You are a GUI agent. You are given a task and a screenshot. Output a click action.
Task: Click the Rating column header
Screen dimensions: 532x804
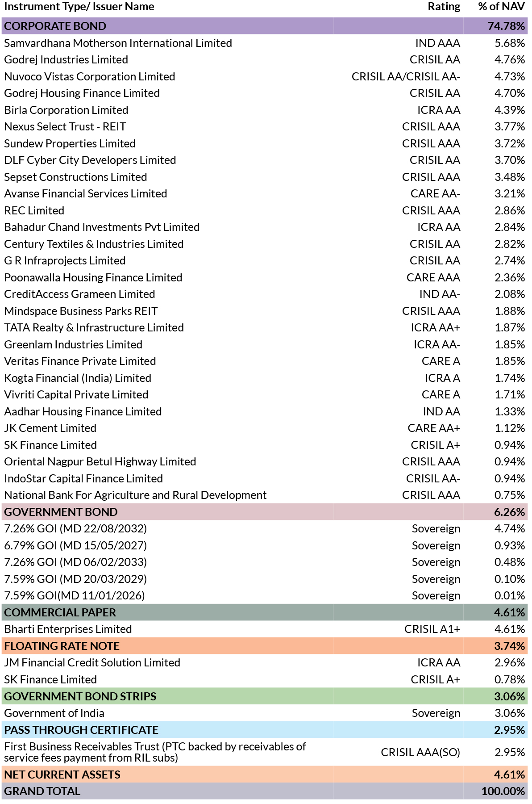pyautogui.click(x=444, y=7)
